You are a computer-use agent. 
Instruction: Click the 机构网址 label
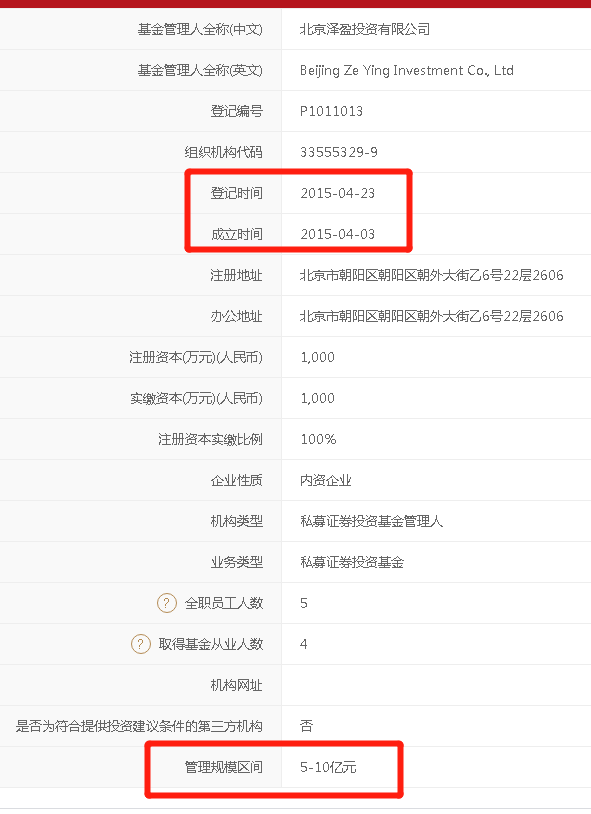(x=237, y=685)
